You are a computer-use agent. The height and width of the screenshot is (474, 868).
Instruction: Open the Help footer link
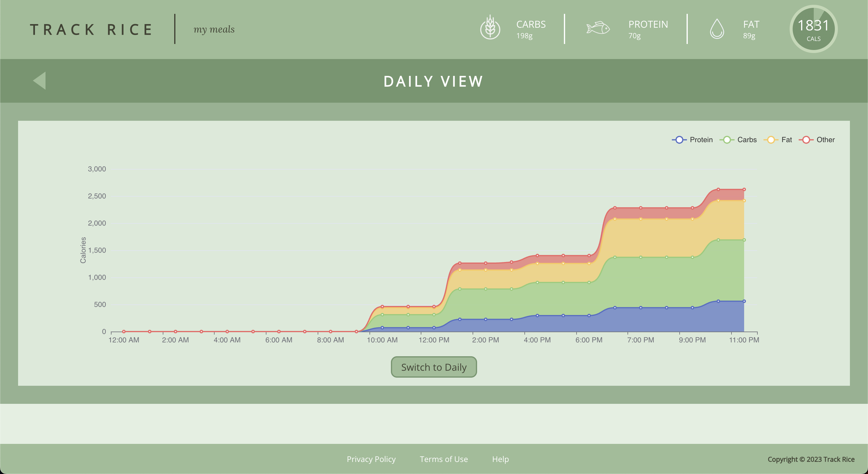click(500, 459)
